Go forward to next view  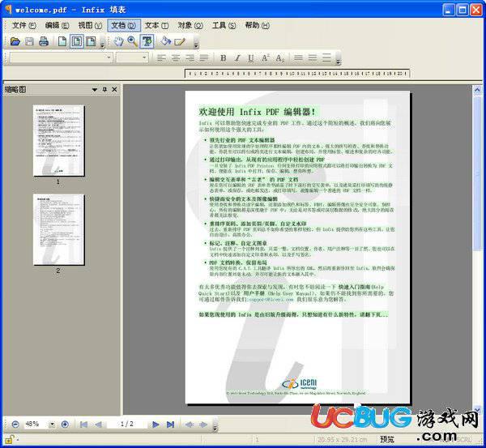coord(203,425)
